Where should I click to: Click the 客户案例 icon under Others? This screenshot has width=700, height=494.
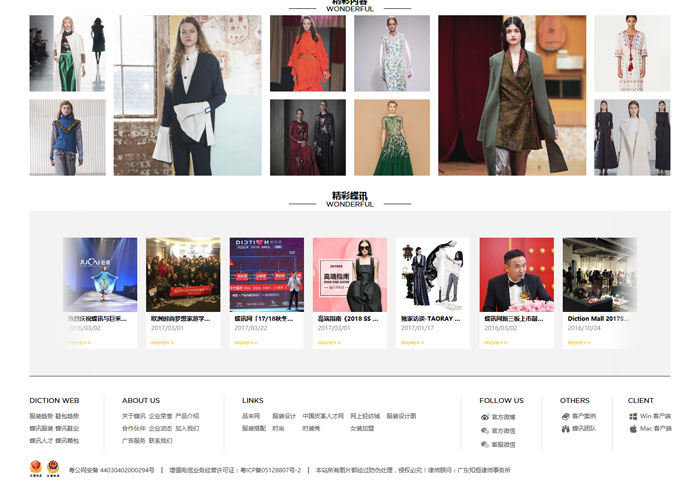click(x=565, y=416)
